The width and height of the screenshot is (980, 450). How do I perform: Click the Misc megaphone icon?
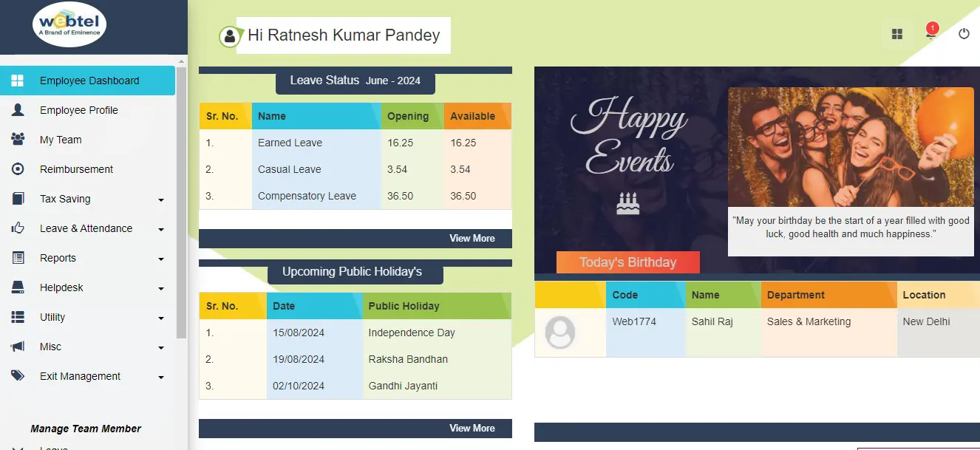click(18, 347)
